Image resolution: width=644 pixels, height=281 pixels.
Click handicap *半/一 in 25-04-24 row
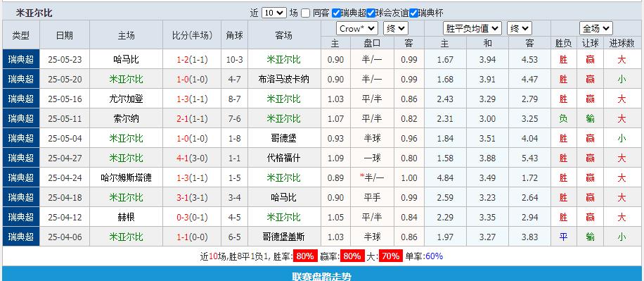pyautogui.click(x=372, y=177)
